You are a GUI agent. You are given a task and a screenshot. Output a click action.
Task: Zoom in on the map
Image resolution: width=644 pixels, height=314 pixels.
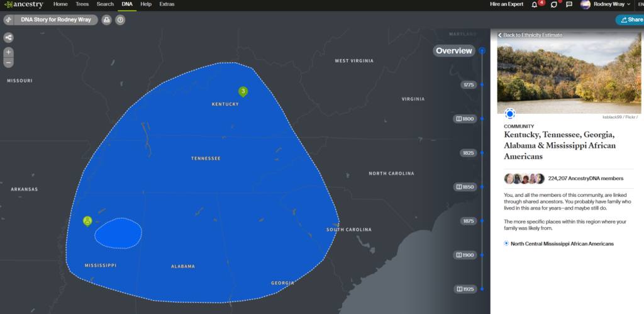[x=9, y=52]
